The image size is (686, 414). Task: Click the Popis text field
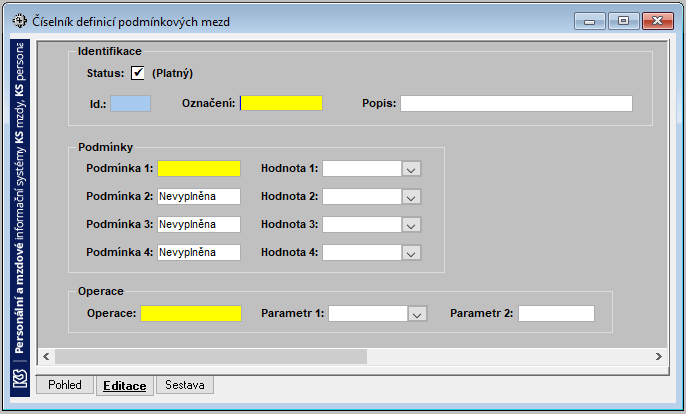(x=516, y=103)
